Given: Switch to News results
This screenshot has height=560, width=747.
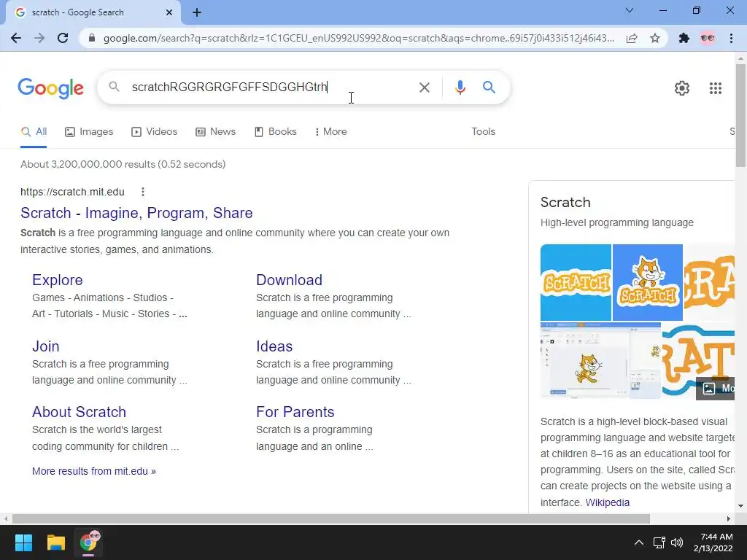Looking at the screenshot, I should [216, 131].
